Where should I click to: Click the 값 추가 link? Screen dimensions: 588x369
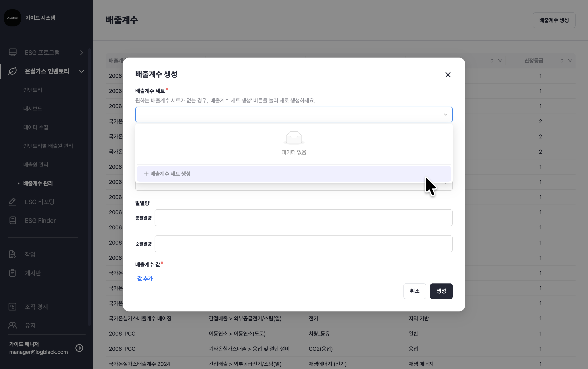145,278
